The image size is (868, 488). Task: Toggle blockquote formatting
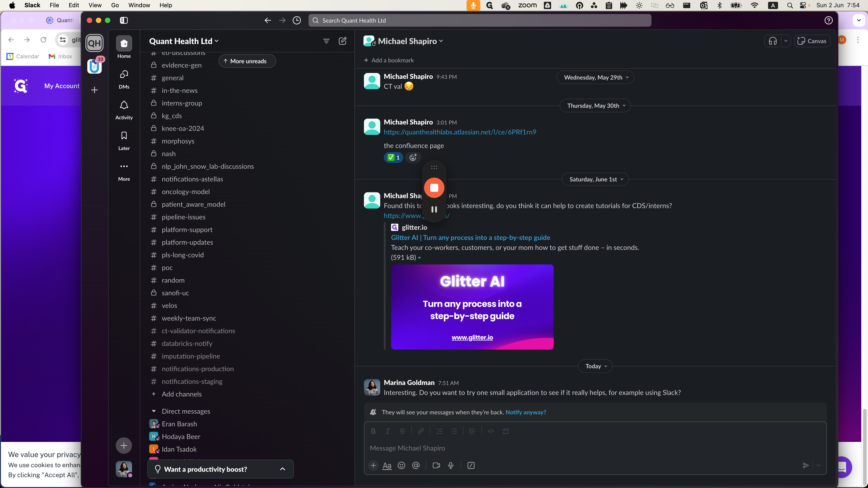(x=472, y=431)
